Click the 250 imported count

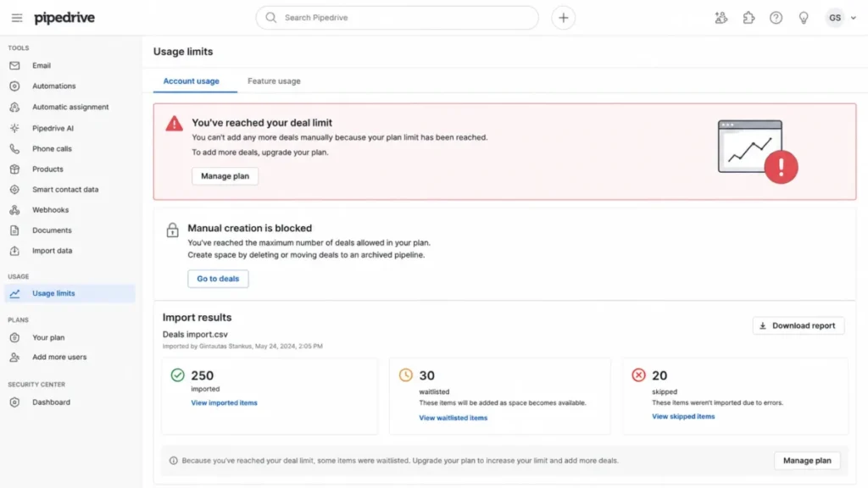202,375
